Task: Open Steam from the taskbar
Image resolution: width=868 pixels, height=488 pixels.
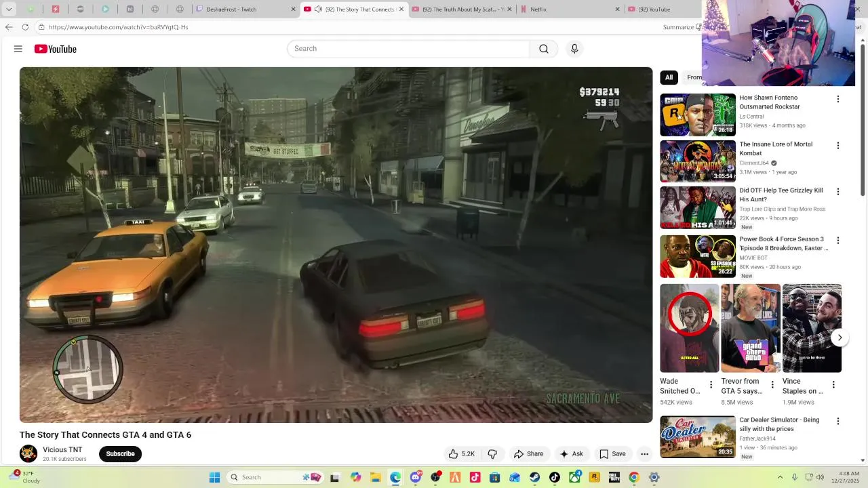Action: tap(535, 477)
